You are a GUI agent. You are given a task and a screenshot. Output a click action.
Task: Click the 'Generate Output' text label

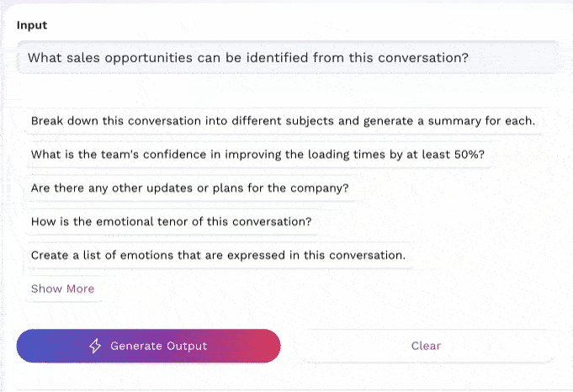(x=158, y=346)
